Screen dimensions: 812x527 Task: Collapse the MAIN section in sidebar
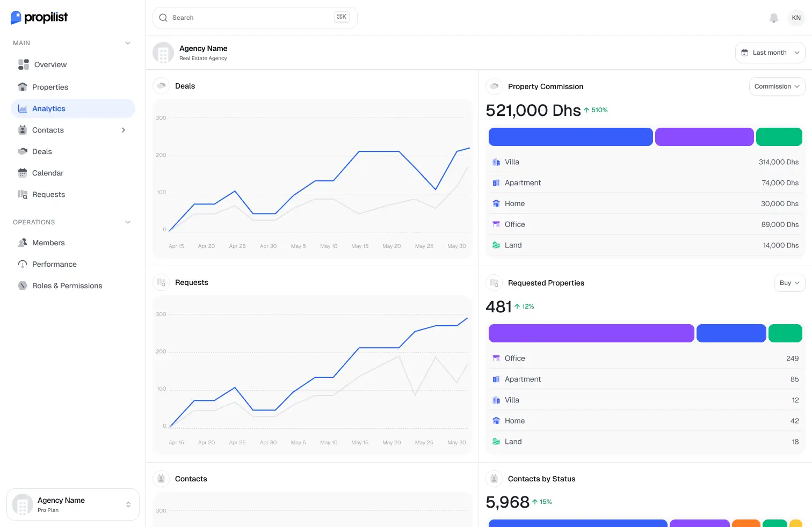pyautogui.click(x=127, y=43)
